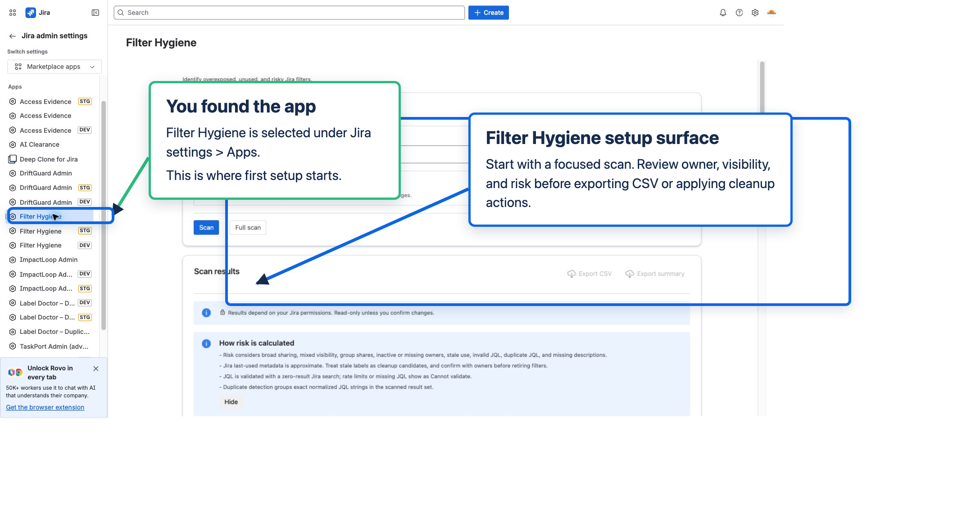Open DriftGuard Admin without badge

(50, 173)
